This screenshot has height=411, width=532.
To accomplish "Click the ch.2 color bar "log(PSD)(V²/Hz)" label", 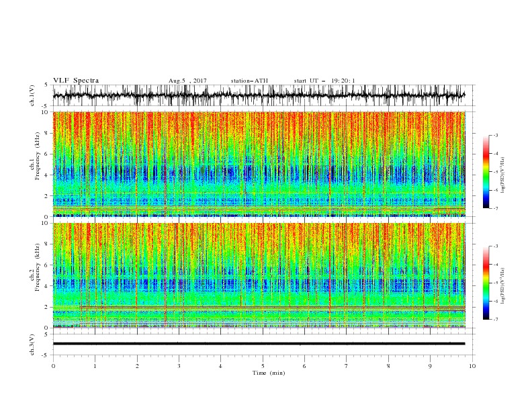I will [x=503, y=286].
